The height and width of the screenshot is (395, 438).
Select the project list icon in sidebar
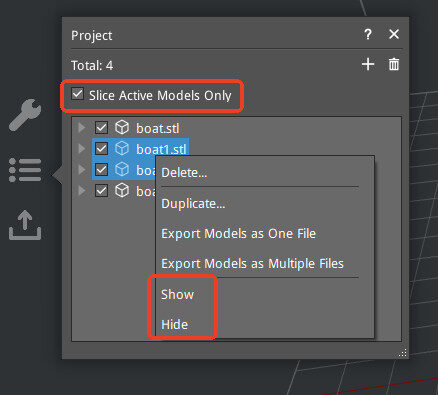25,170
